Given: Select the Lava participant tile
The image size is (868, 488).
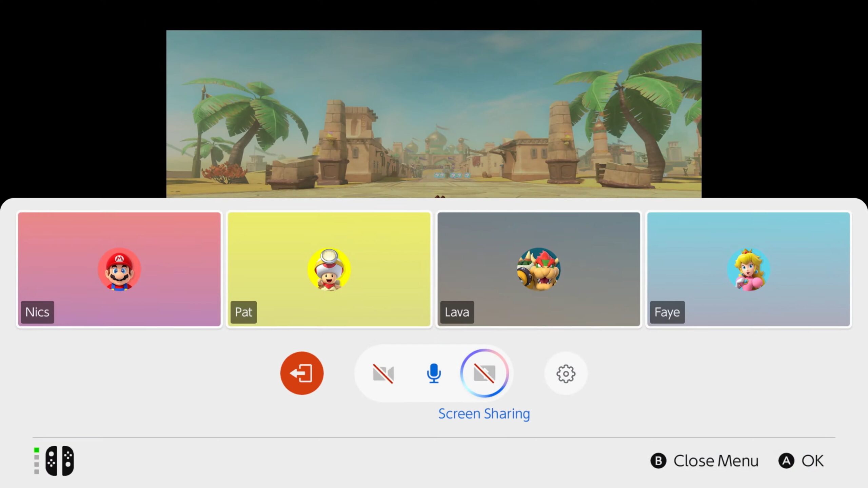Looking at the screenshot, I should pos(539,269).
